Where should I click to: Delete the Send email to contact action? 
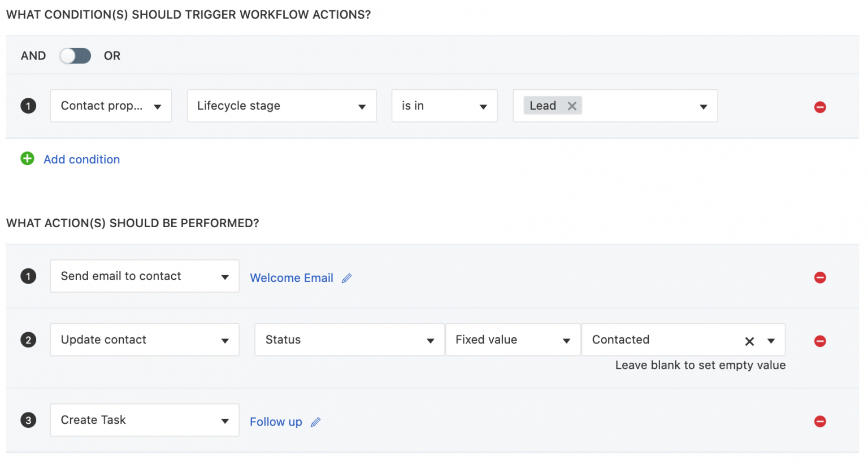coord(820,277)
